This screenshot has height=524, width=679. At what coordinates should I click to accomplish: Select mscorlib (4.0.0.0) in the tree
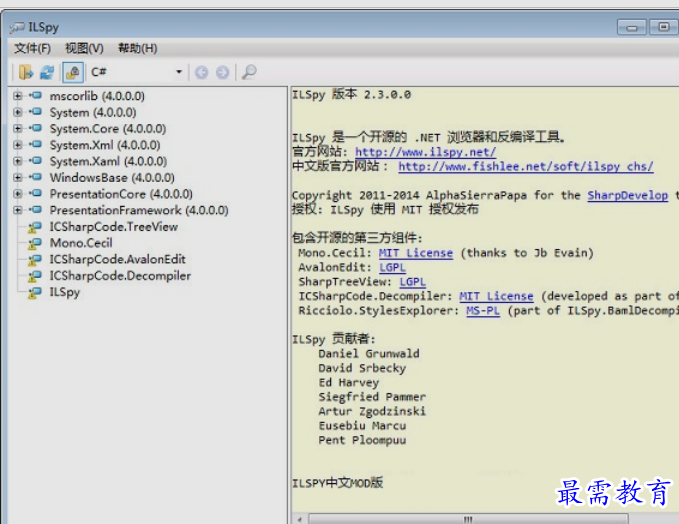click(97, 96)
